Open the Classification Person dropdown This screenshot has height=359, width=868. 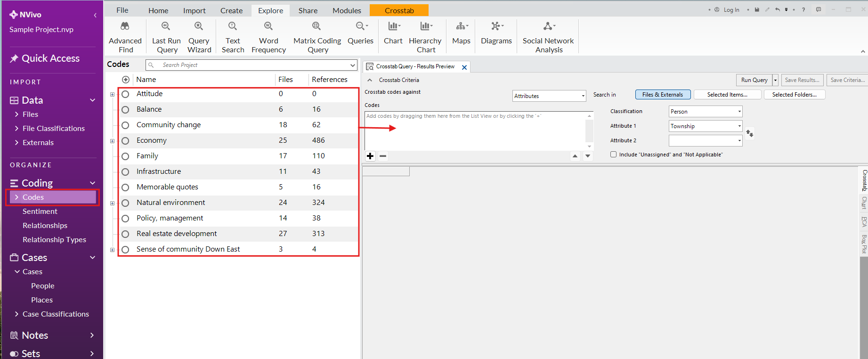(x=706, y=112)
